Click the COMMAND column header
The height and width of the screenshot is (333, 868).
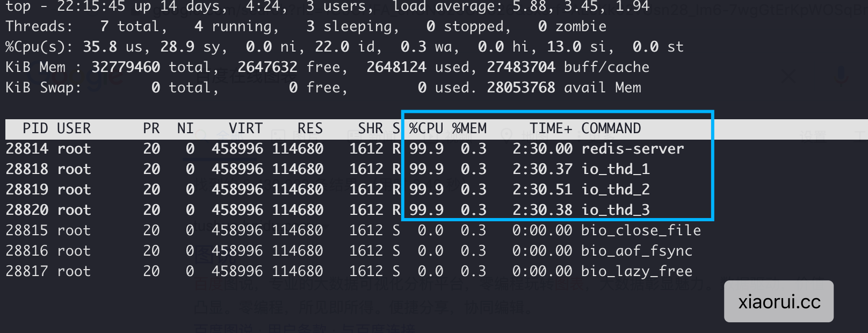click(x=611, y=128)
